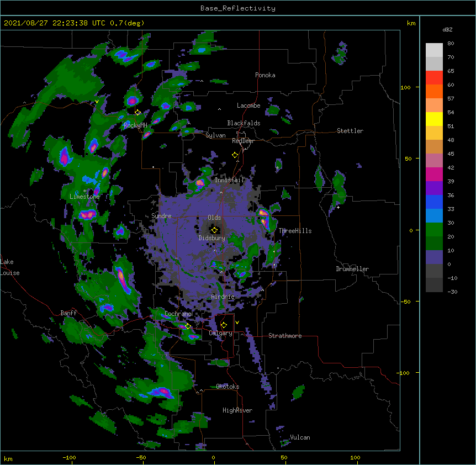Click the yellow diamond marker above Calgary
The width and height of the screenshot is (476, 465).
point(224,325)
